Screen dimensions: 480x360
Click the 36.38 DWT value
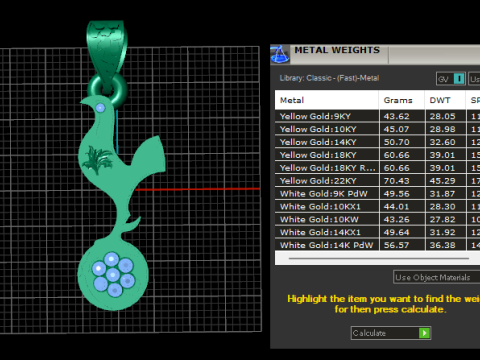(x=442, y=245)
